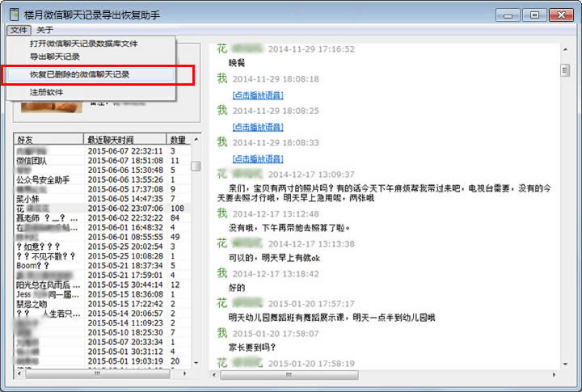This screenshot has height=392, width=582.
Task: Click message about 幼儿园舞蹈班 展示课
Action: point(332,318)
